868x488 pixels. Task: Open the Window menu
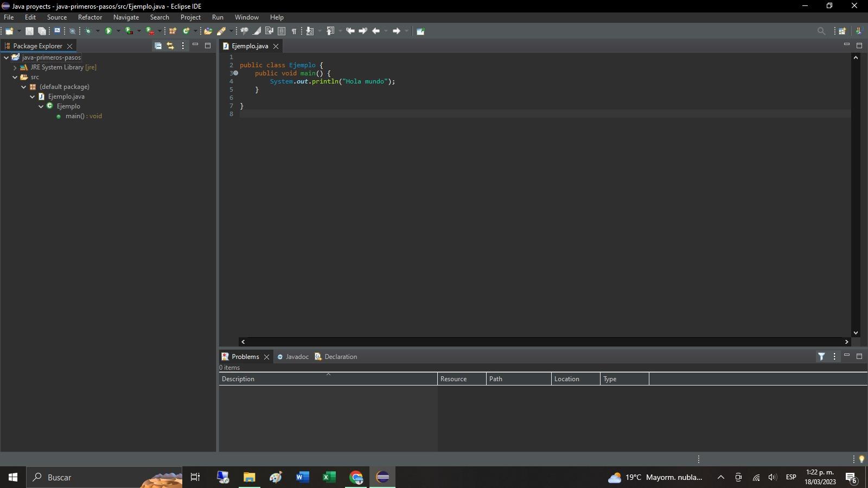(246, 17)
